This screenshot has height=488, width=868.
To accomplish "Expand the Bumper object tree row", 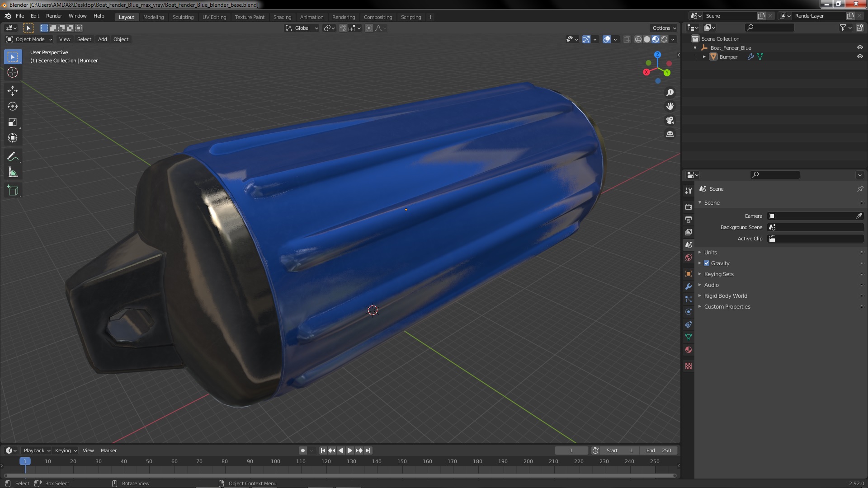I will 704,57.
